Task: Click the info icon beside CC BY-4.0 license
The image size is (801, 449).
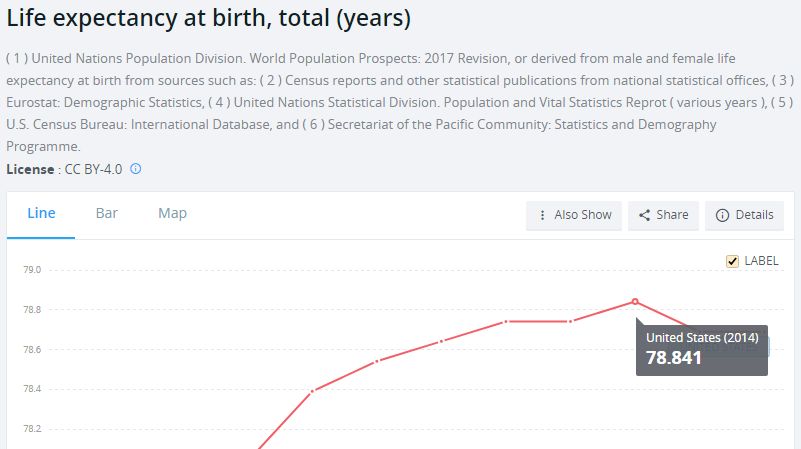Action: [x=135, y=169]
